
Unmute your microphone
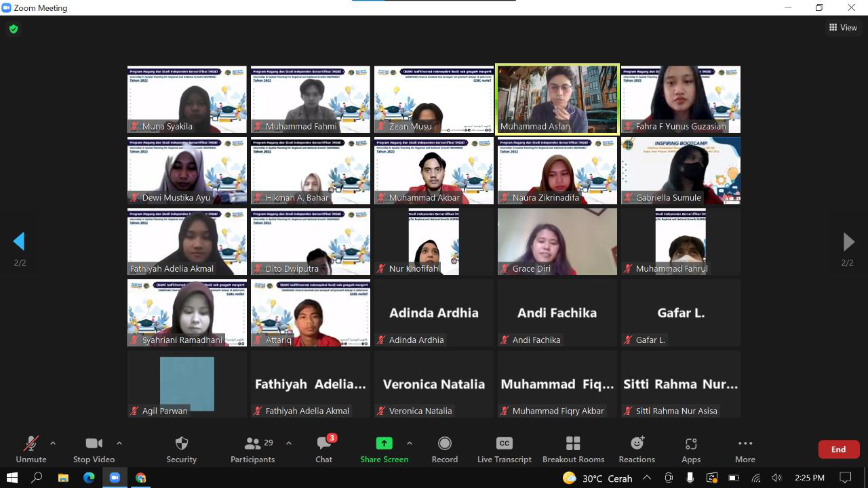click(31, 449)
